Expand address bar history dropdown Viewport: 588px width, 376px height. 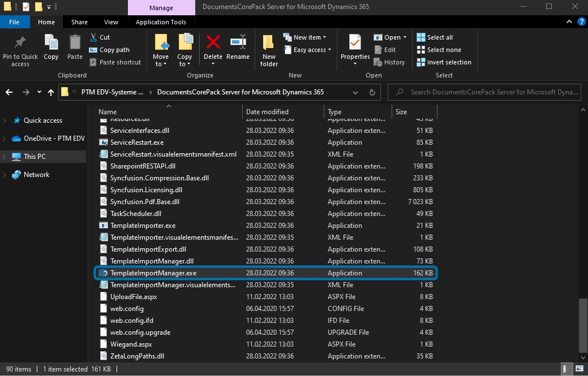pos(355,93)
